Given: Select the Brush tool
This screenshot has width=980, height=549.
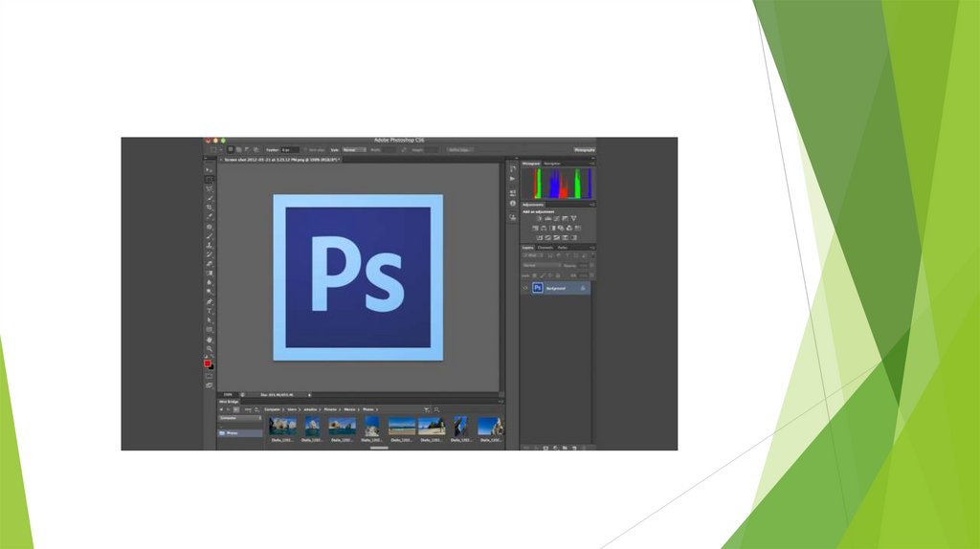Looking at the screenshot, I should [210, 236].
